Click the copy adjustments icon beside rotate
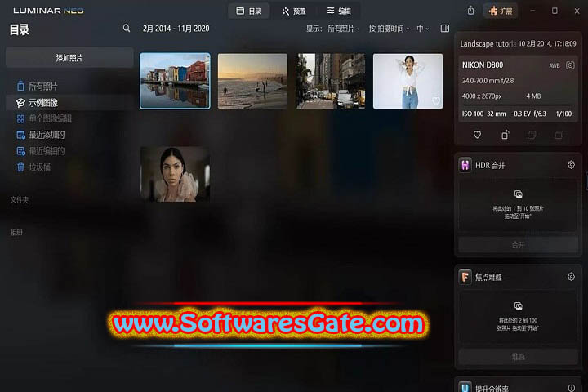 532,135
